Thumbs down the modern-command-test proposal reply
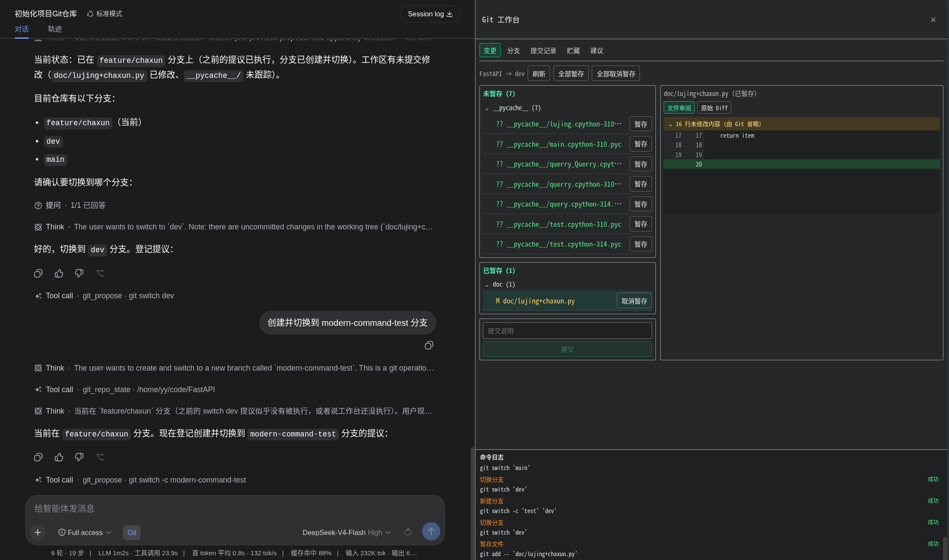The width and height of the screenshot is (949, 560). coord(79,457)
